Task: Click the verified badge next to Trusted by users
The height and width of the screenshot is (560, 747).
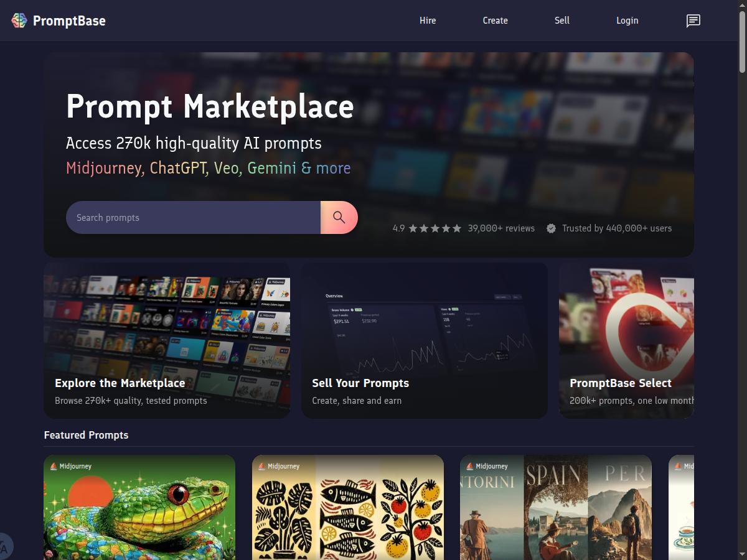Action: click(x=551, y=228)
